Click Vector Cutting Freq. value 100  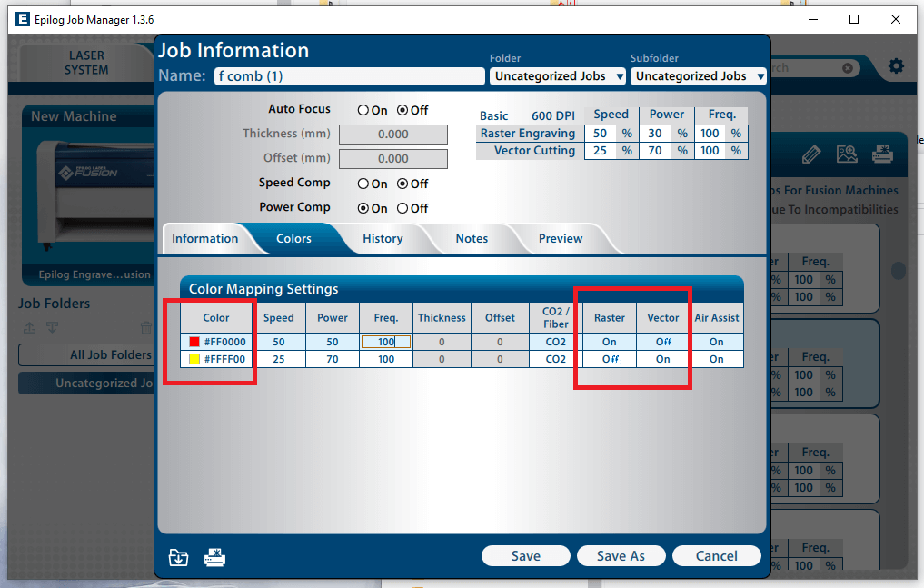(710, 151)
